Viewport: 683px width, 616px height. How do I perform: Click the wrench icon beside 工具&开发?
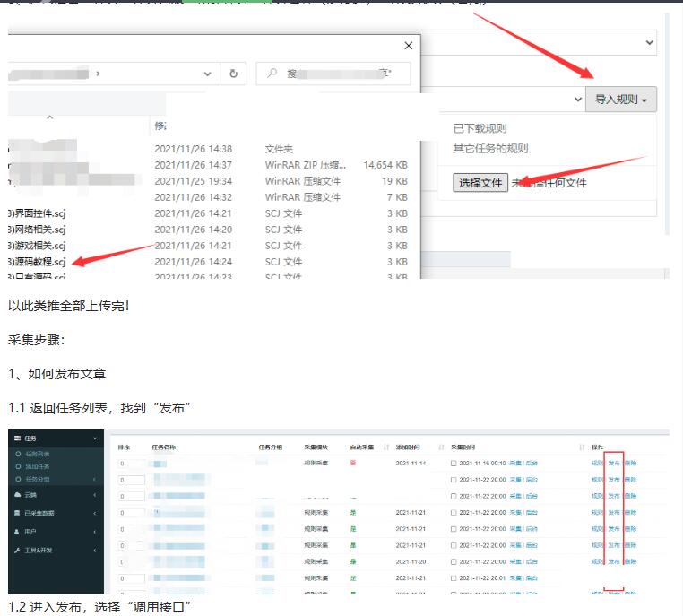pyautogui.click(x=17, y=551)
